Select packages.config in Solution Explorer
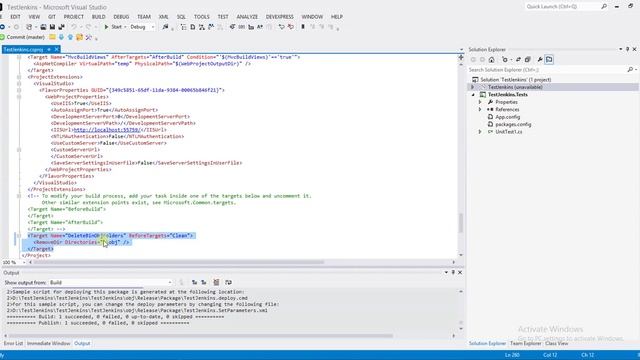 click(513, 124)
